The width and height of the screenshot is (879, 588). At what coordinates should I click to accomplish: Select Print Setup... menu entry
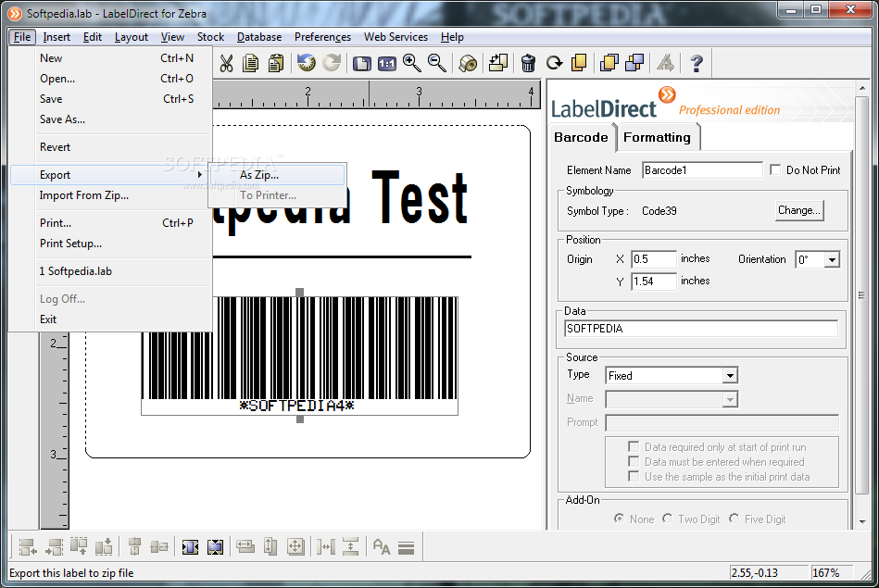pyautogui.click(x=111, y=244)
